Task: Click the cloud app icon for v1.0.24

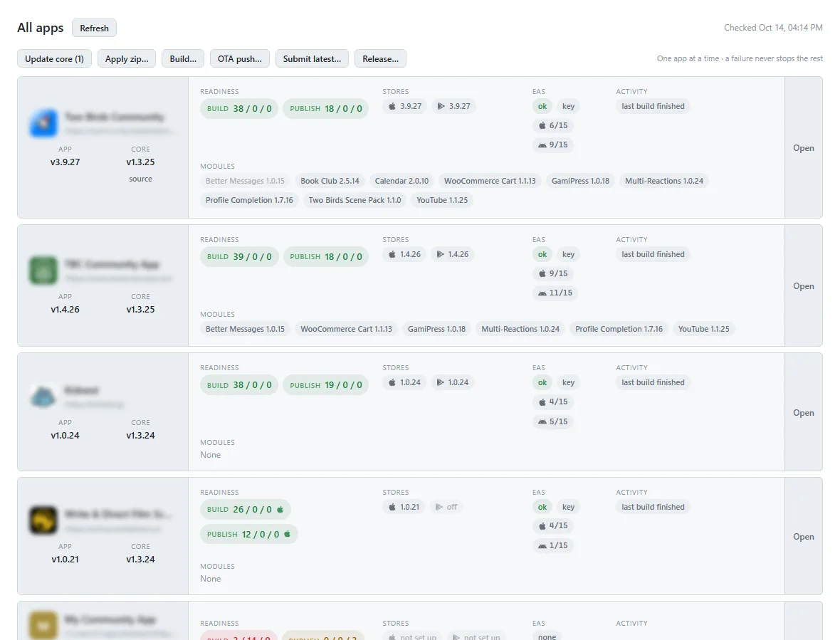Action: tap(43, 397)
